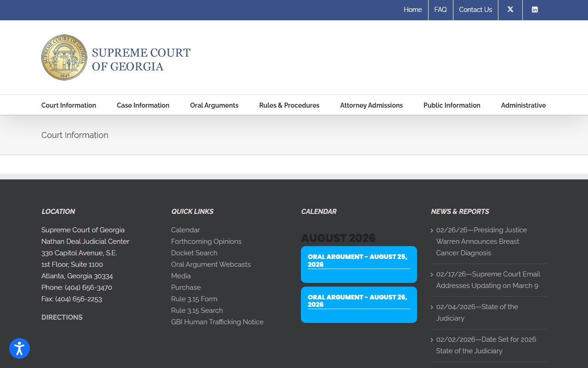Viewport: 588px width, 368px height.
Task: Open GBI Human Trafficking Notice link
Action: 217,322
